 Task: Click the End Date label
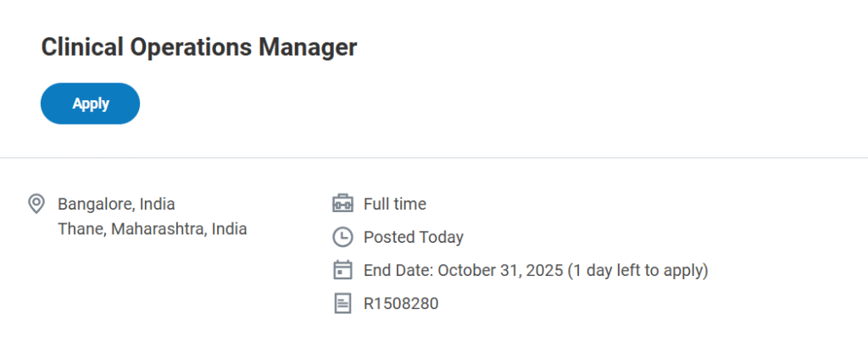point(398,270)
